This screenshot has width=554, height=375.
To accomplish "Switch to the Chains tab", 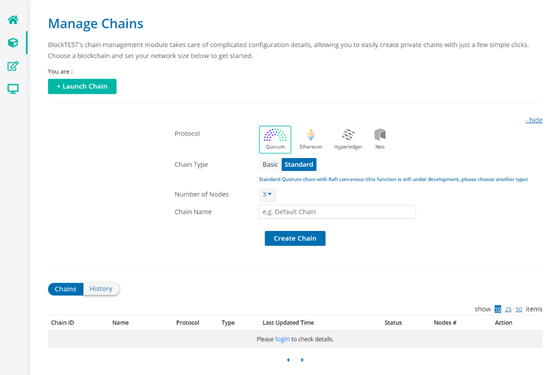I will coord(66,289).
